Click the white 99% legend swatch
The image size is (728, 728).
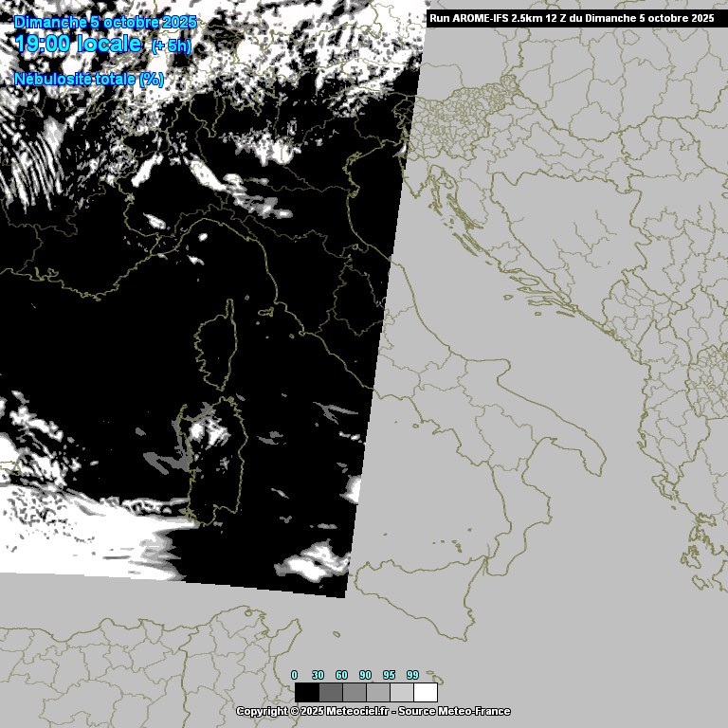(x=426, y=692)
